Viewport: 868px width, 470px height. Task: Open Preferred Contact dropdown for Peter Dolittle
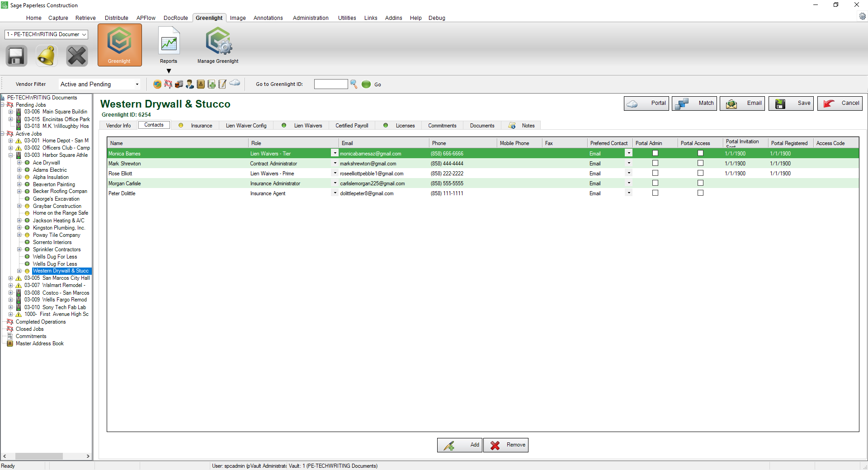(x=628, y=193)
